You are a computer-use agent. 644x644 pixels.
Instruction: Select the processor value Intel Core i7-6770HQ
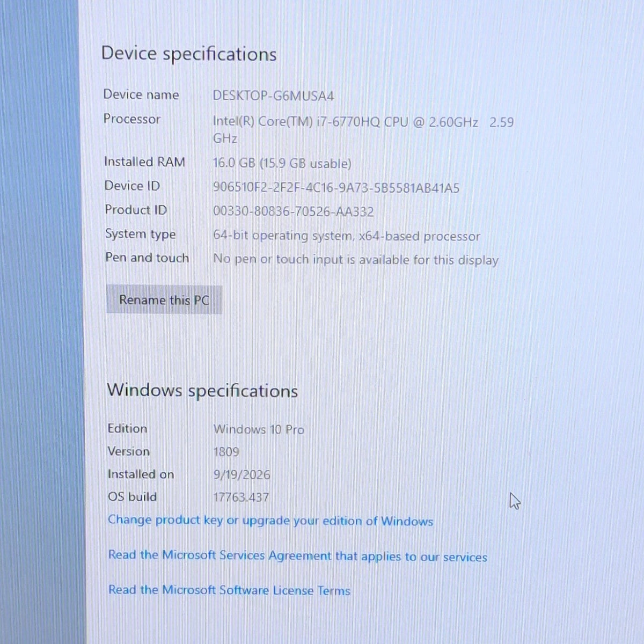363,130
